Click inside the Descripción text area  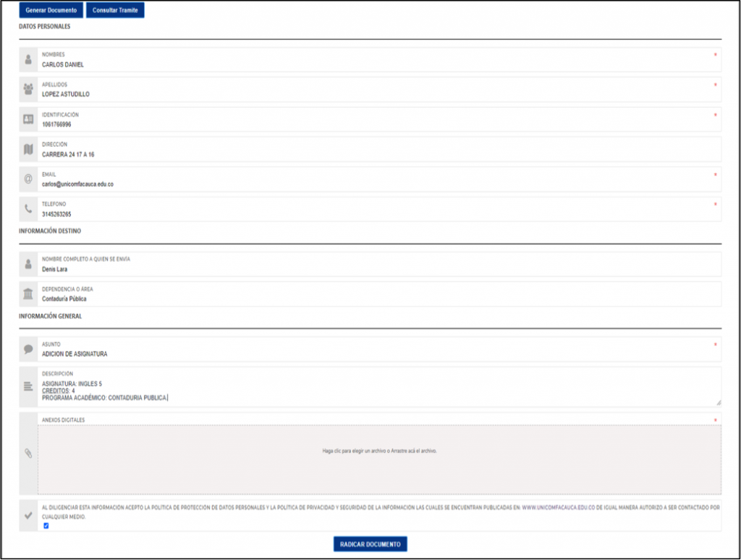[x=379, y=387]
